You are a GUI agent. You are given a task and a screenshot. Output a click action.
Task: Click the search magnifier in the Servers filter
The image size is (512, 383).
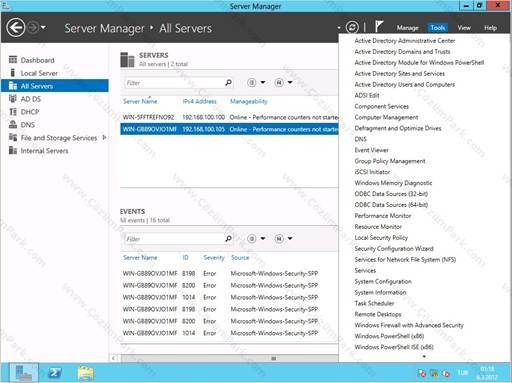coord(228,82)
